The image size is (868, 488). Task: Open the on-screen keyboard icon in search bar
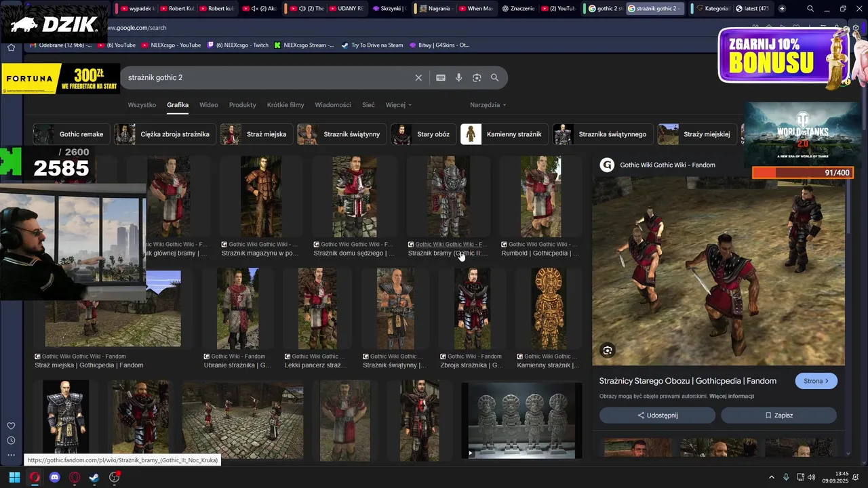coord(441,78)
